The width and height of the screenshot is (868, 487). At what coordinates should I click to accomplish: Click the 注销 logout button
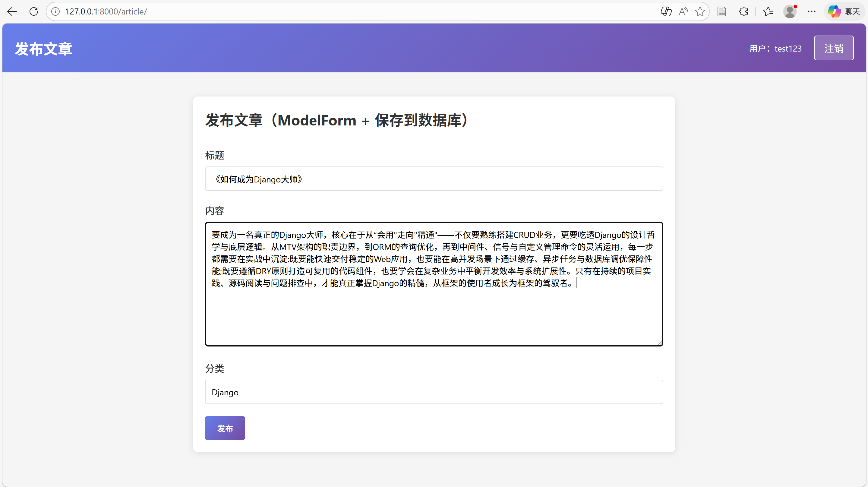[833, 48]
